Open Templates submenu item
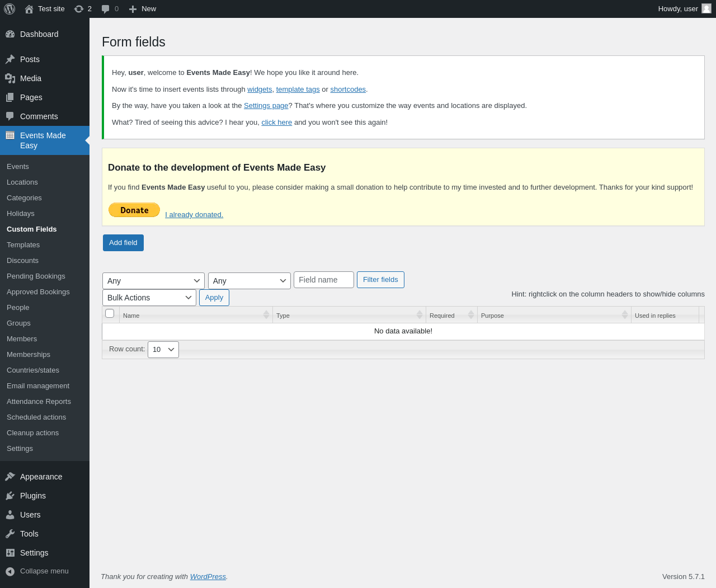Image resolution: width=716 pixels, height=588 pixels. pos(23,245)
